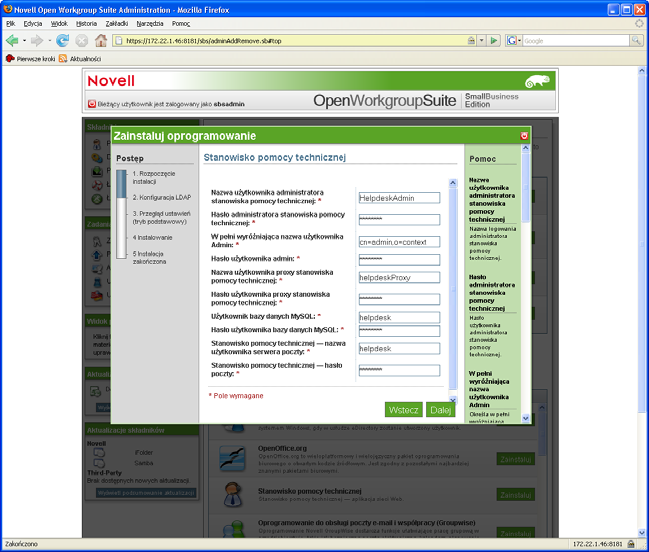Click the iFolder update icon
649x552 pixels.
pyautogui.click(x=99, y=453)
